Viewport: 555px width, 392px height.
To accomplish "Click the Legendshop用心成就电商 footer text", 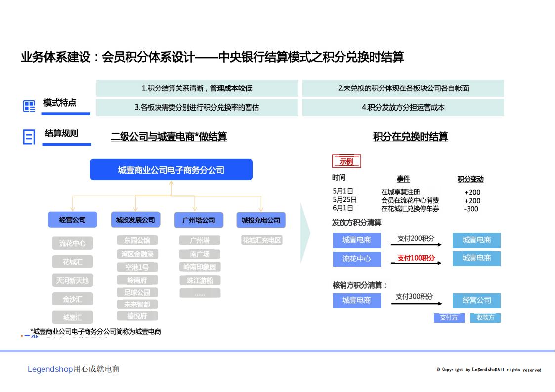I will click(73, 369).
